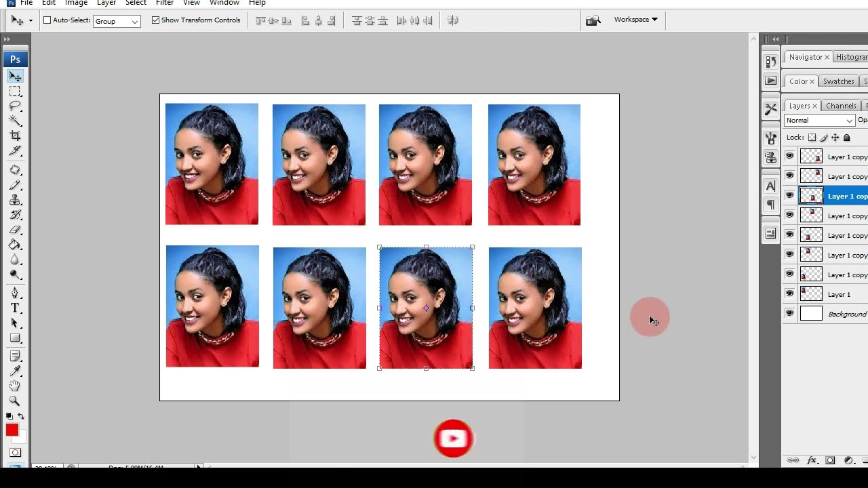This screenshot has height=488, width=868.
Task: Select the Eraser tool
Action: click(15, 230)
